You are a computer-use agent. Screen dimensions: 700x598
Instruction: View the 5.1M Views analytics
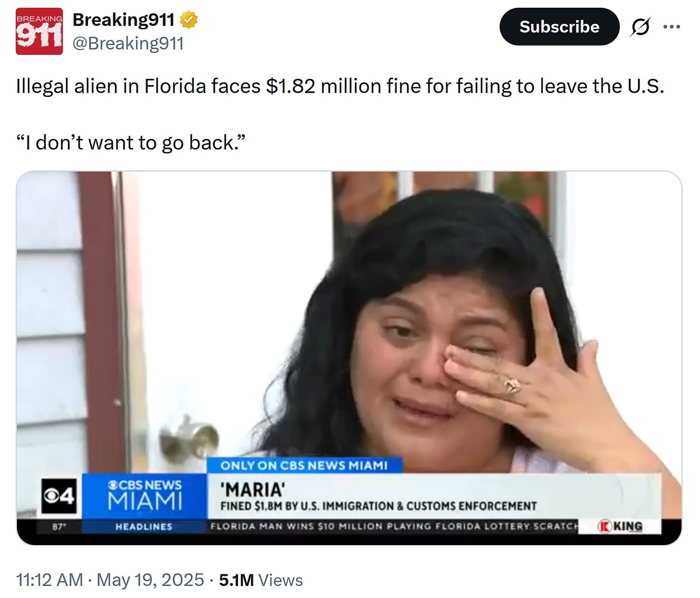tap(261, 580)
